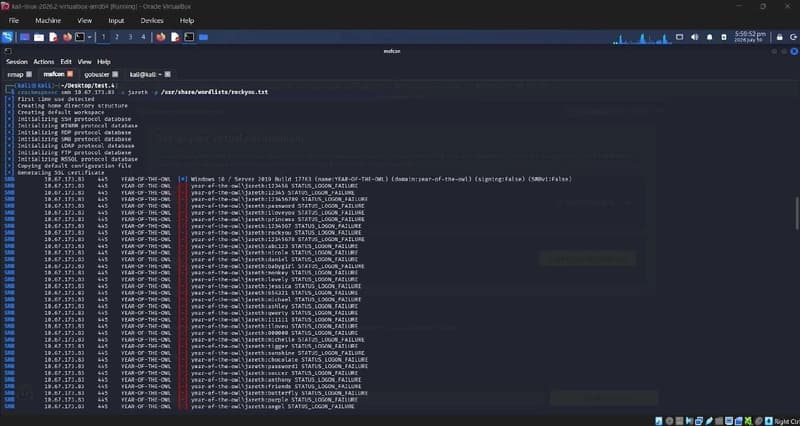800x426 pixels.
Task: Focus the text editor window in task list
Action: 175,37
